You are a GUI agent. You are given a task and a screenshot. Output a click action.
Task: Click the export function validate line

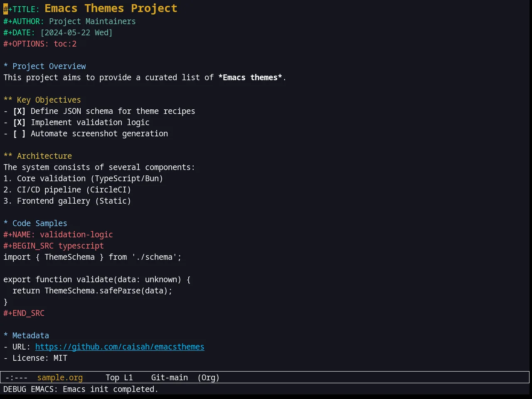97,280
